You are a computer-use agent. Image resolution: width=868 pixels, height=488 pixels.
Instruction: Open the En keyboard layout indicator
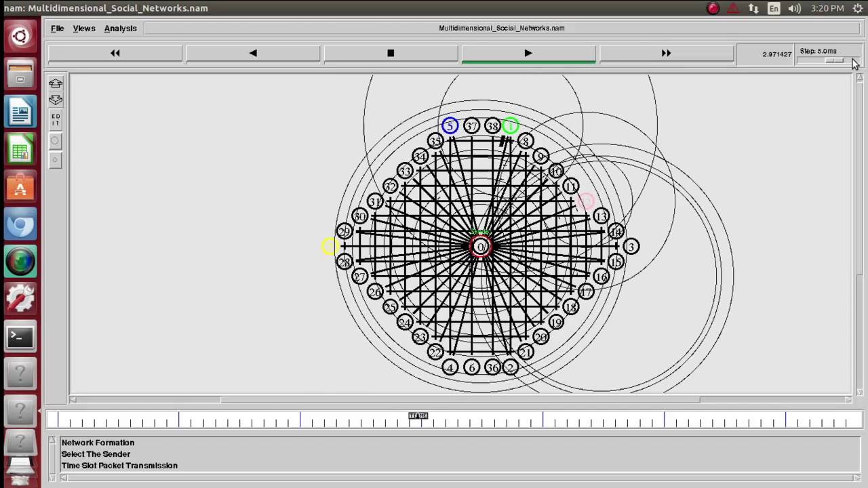click(x=774, y=8)
